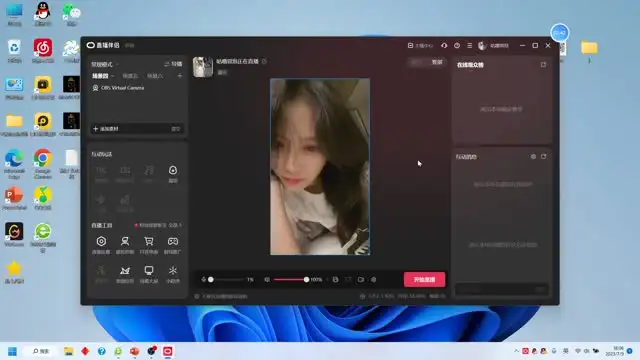The width and height of the screenshot is (640, 360).
Task: Switch to the second scene tab
Action: 130,76
